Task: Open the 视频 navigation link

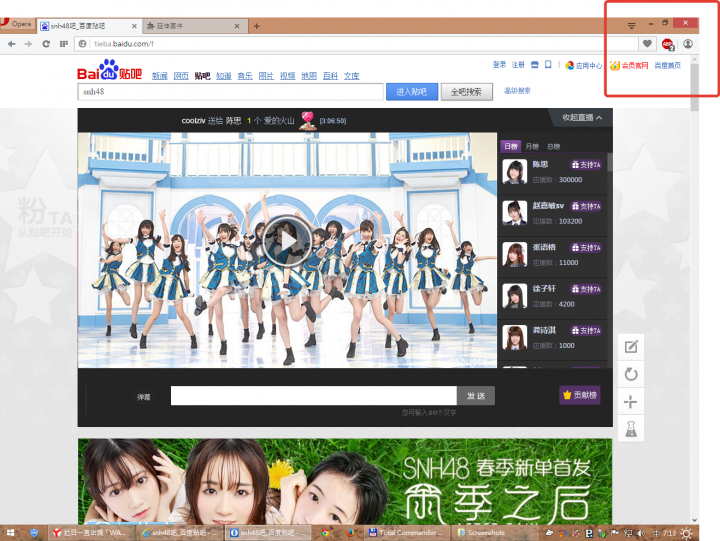Action: [287, 76]
